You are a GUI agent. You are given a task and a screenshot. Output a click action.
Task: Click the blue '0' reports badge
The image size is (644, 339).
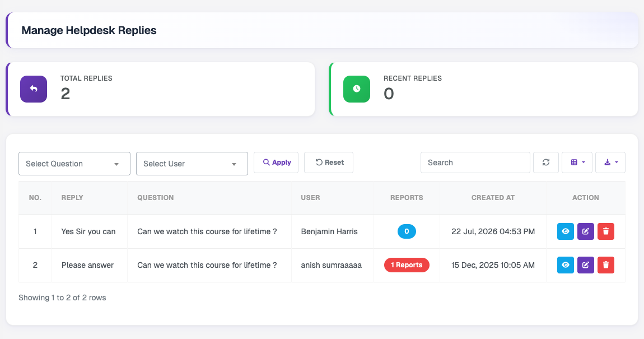(x=407, y=231)
